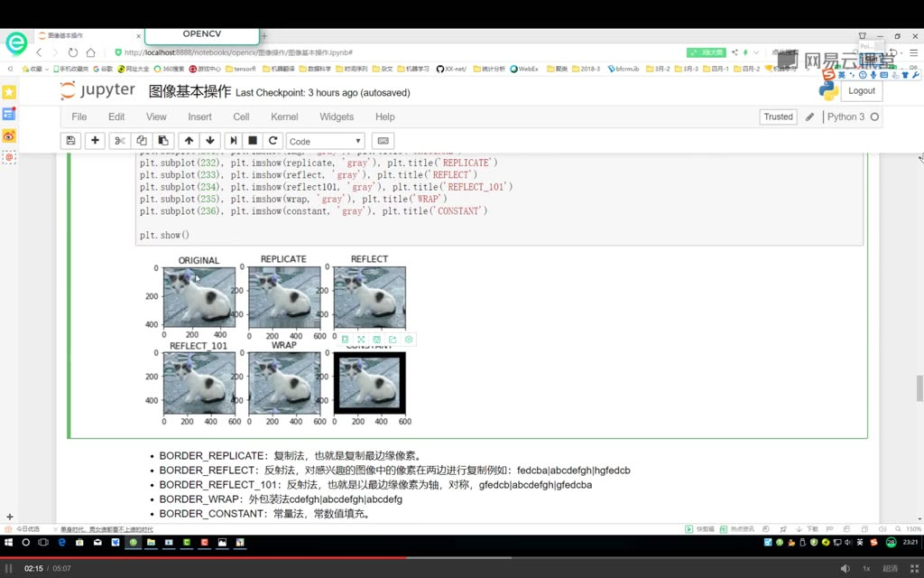Go to the browser home page
The image size is (924, 578).
pos(90,52)
